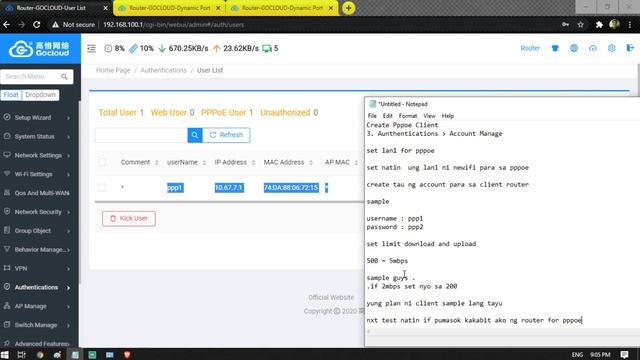This screenshot has height=360, width=640.
Task: Open Notepad Format menu
Action: pyautogui.click(x=408, y=116)
